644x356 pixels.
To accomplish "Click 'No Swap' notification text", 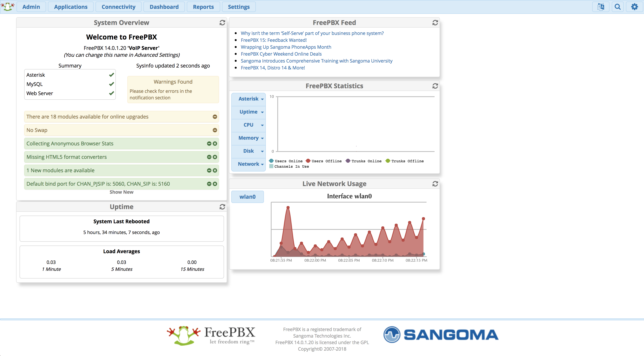I will point(37,130).
